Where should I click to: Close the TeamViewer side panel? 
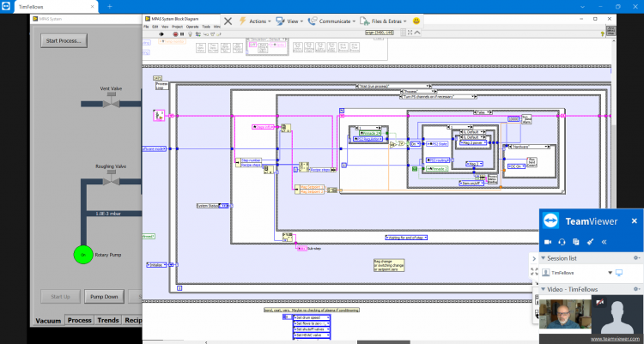[x=635, y=220]
